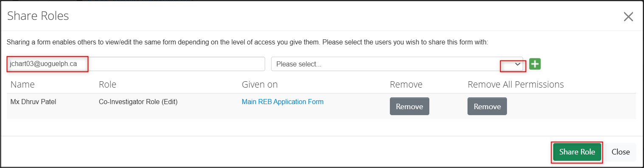Viewport: 644px width, 168px height.
Task: Click the Remove All Permissions column header
Action: (x=515, y=84)
